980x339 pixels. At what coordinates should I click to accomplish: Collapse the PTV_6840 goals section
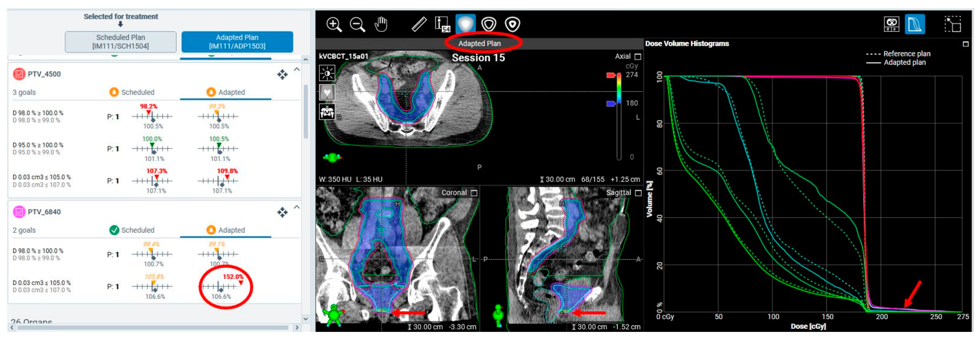pyautogui.click(x=297, y=207)
